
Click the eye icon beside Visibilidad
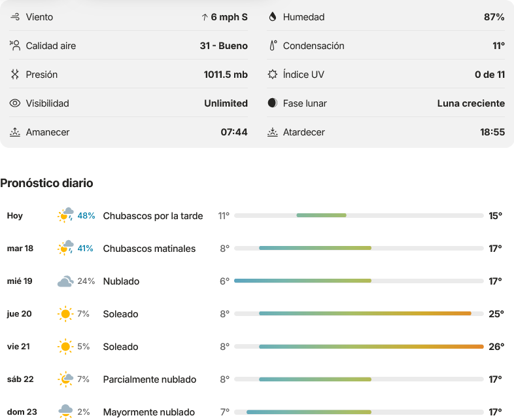15,103
